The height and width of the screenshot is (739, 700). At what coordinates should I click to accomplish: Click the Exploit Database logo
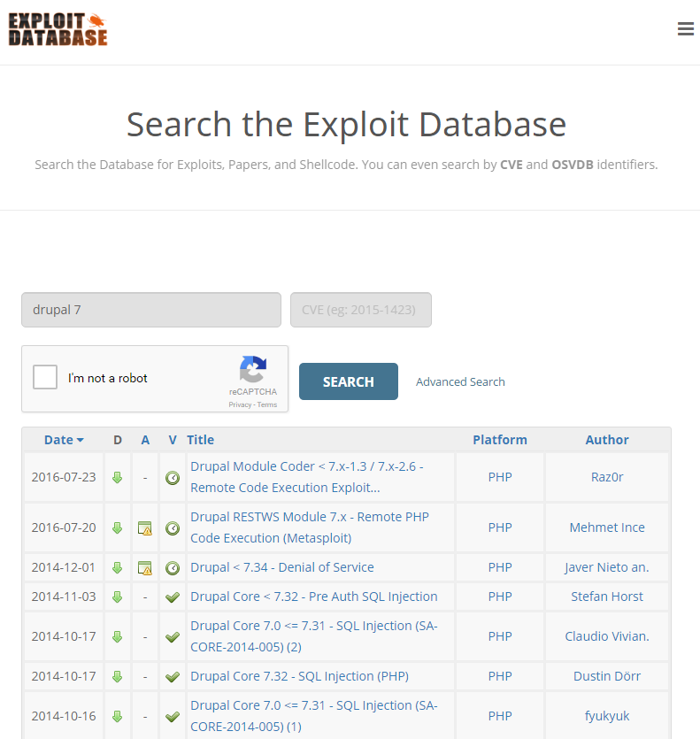coord(58,29)
